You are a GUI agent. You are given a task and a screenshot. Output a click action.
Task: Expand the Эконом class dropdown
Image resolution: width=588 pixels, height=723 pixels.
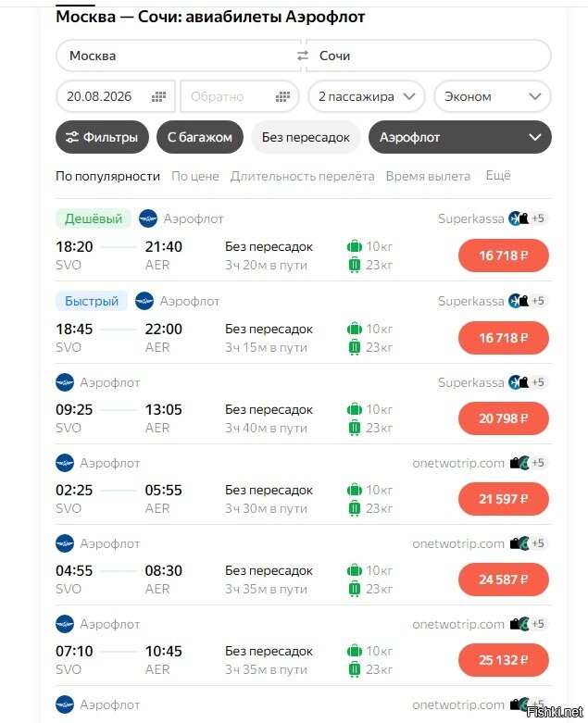tap(492, 96)
